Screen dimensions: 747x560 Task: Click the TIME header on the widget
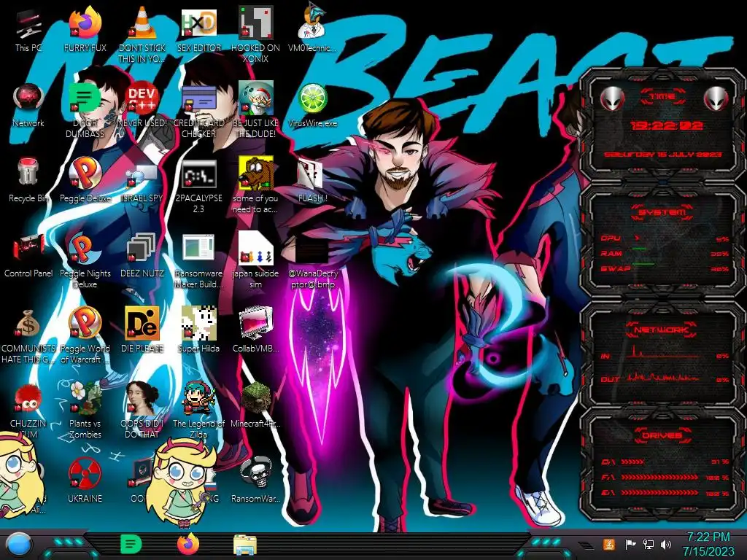pos(662,97)
